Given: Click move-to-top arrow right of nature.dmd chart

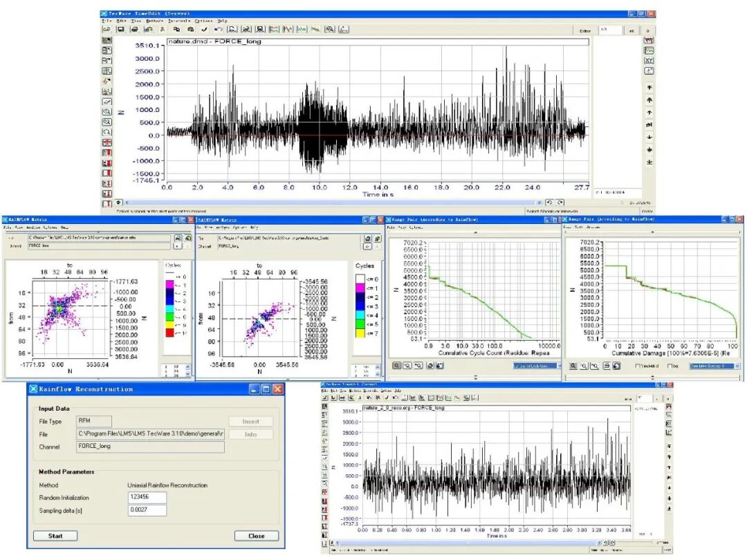Looking at the screenshot, I should 649,88.
